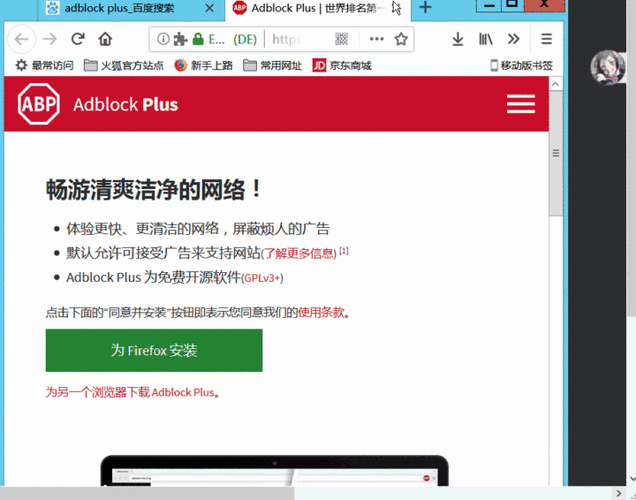Open the 新手上路 Firefox bookmark

pos(203,65)
